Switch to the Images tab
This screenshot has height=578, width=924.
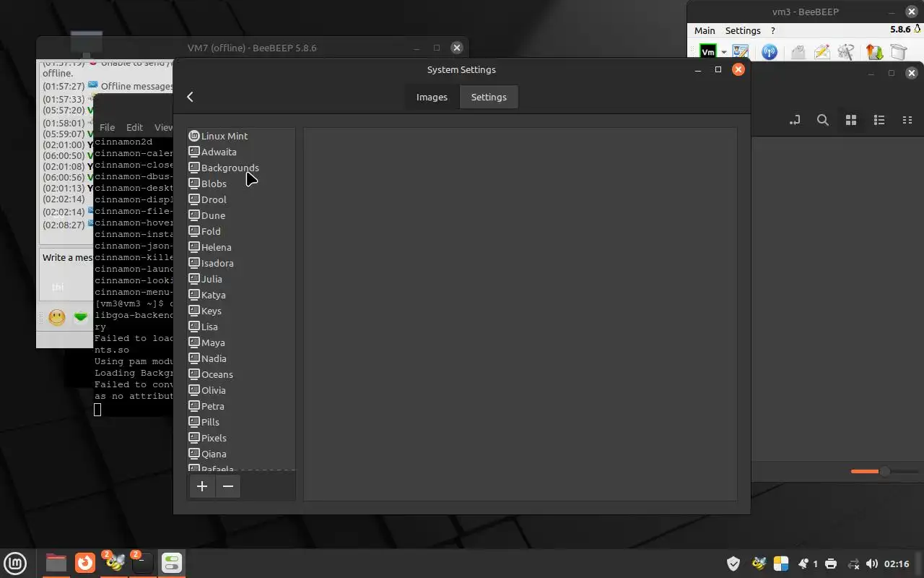coord(432,97)
